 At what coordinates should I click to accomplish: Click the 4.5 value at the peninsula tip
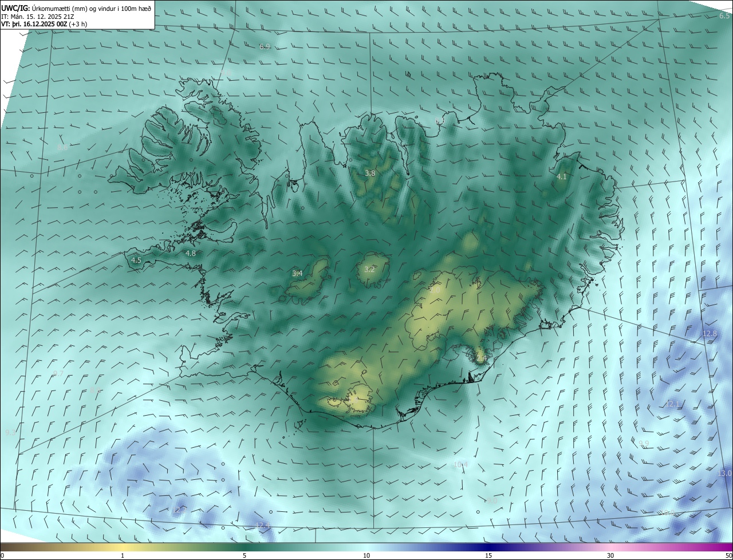(x=136, y=260)
